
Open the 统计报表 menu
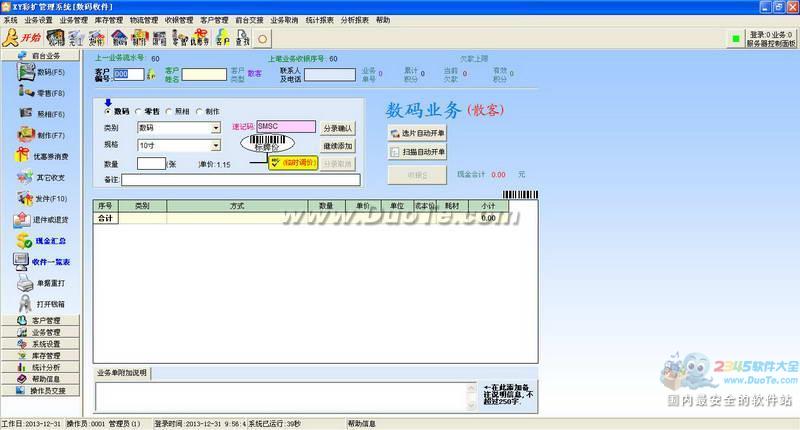click(x=319, y=20)
